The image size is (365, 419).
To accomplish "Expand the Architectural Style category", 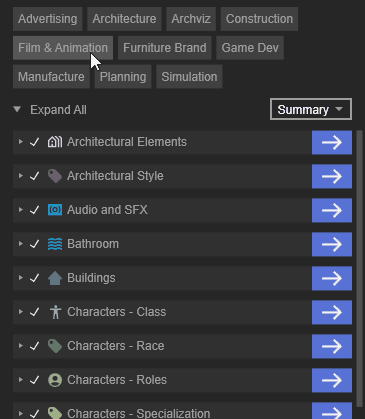I will tap(21, 176).
